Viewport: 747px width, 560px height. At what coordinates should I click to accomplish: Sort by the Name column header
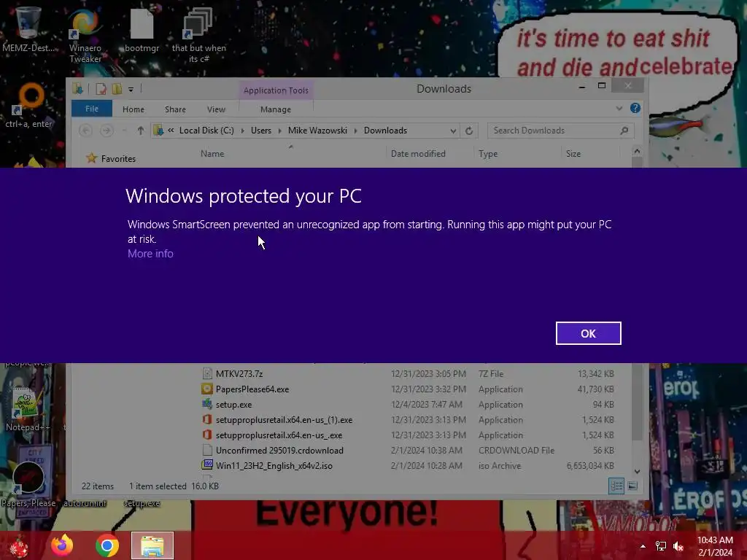212,154
